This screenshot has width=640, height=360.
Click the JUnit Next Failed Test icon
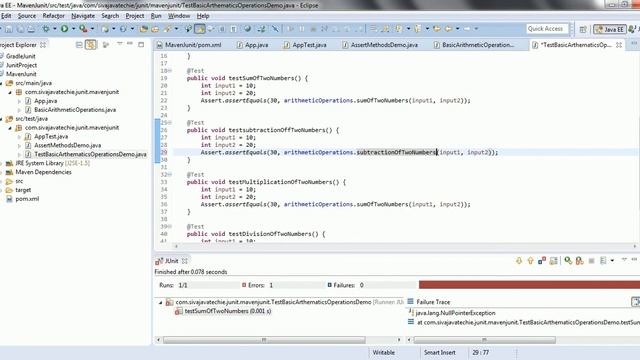coord(519,261)
